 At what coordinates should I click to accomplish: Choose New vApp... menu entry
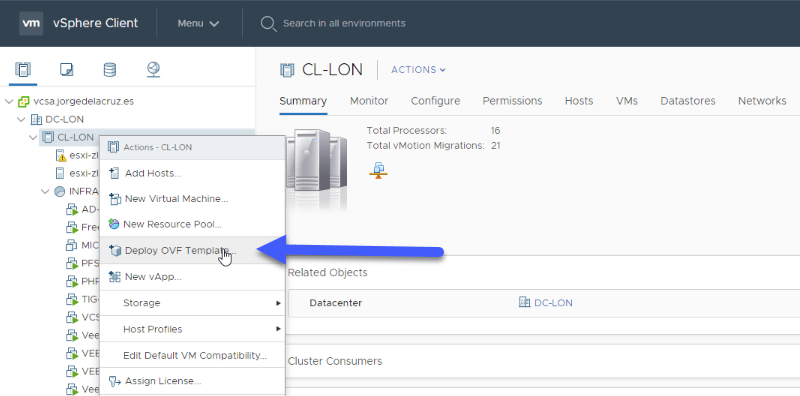point(192,277)
